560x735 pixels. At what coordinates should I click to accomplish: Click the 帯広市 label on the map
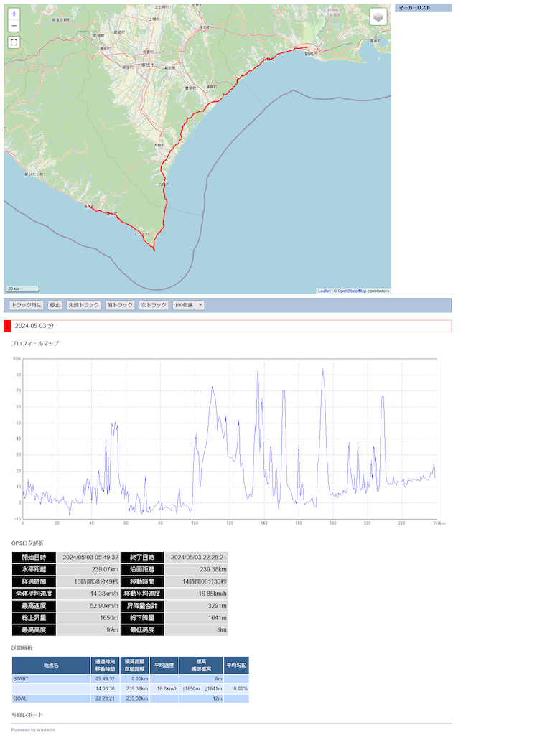coord(148,65)
